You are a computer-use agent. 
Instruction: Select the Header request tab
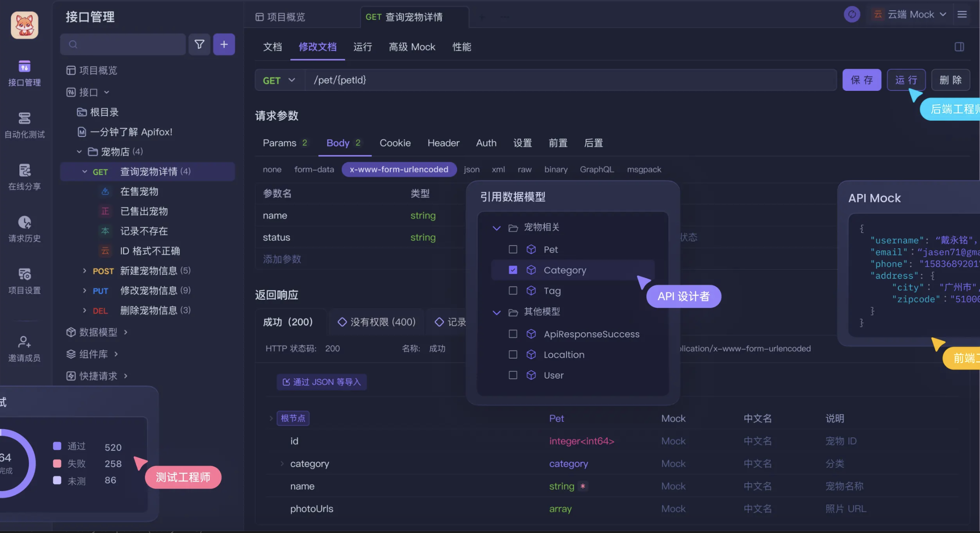443,143
